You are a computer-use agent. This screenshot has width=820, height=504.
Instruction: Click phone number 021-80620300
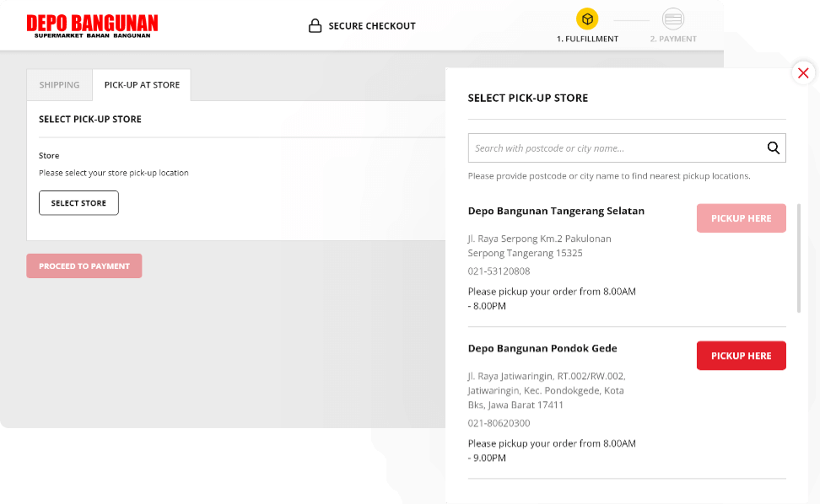click(x=499, y=423)
